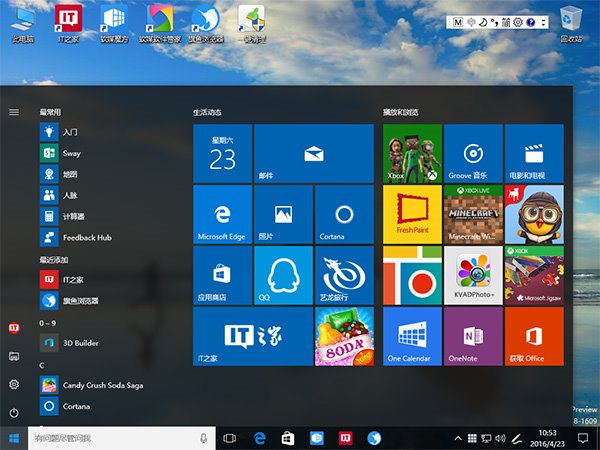
Task: Open the QQ tile
Action: (283, 276)
